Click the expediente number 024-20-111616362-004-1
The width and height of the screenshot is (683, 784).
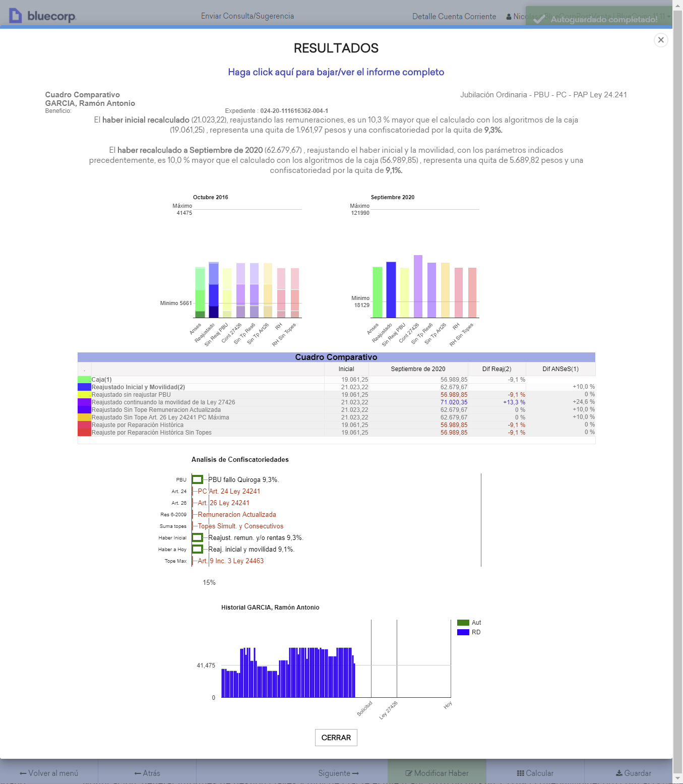(294, 111)
